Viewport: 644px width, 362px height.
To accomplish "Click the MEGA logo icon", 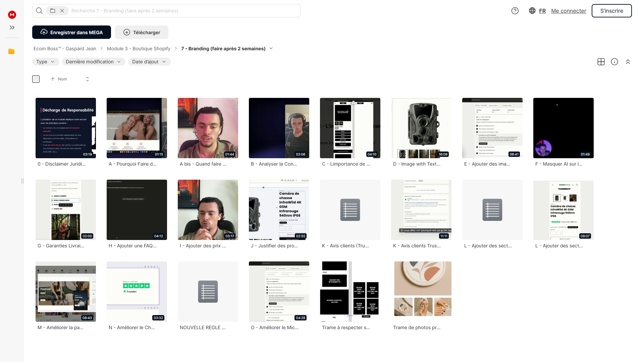I will click(12, 14).
